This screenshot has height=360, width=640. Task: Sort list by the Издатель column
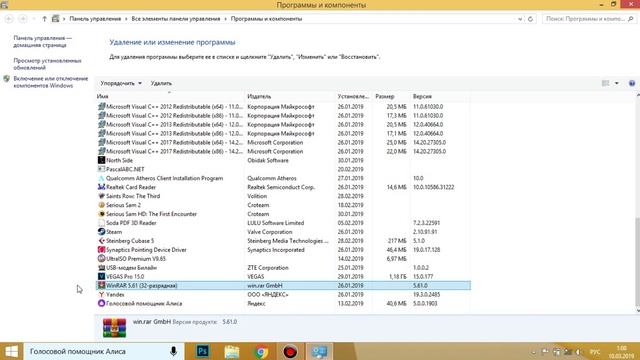289,96
